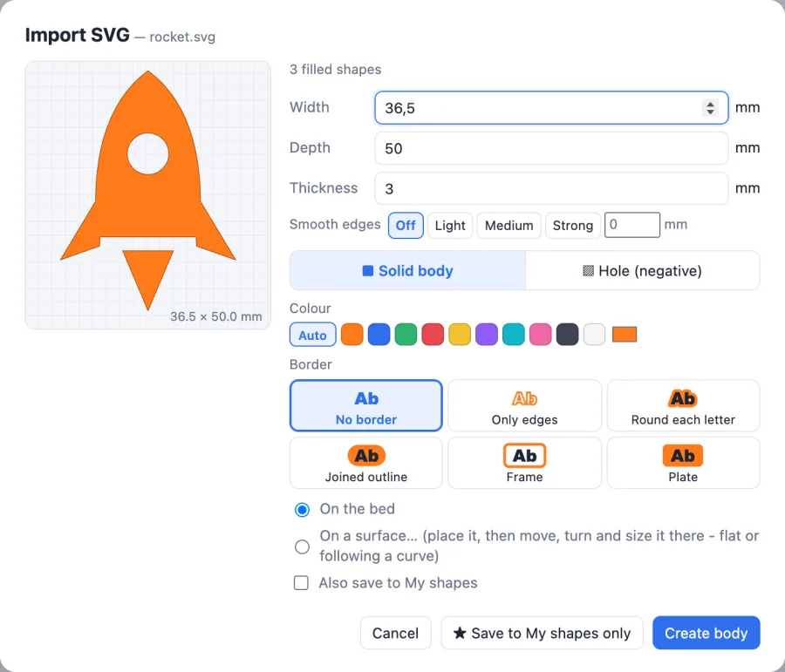Switch to Solid body mode
This screenshot has height=672, width=785.
(407, 271)
